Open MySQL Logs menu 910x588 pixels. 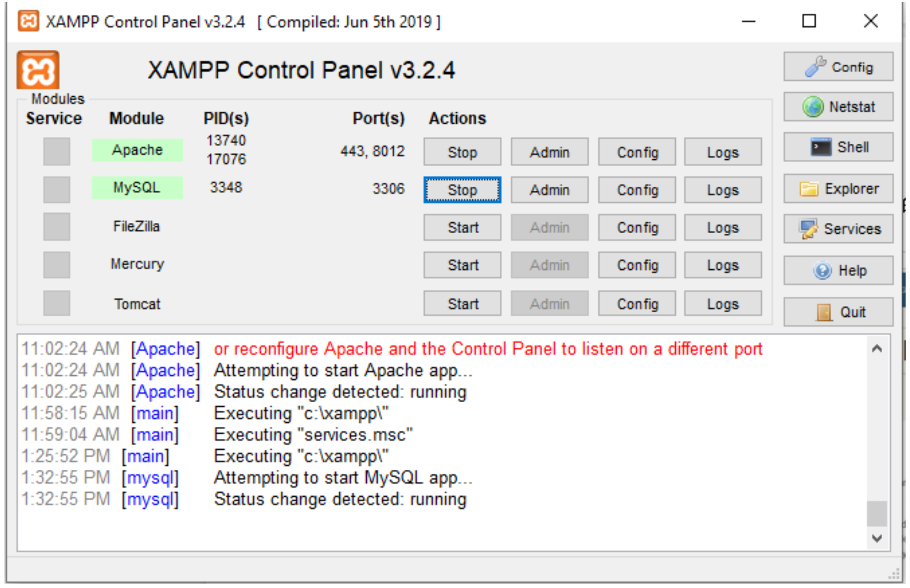click(723, 190)
